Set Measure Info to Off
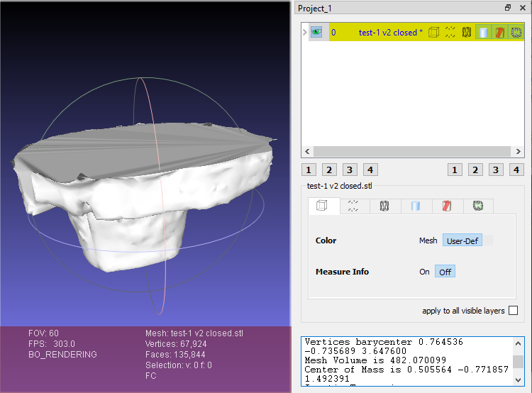Screen dimensions: 532x393 click(445, 272)
